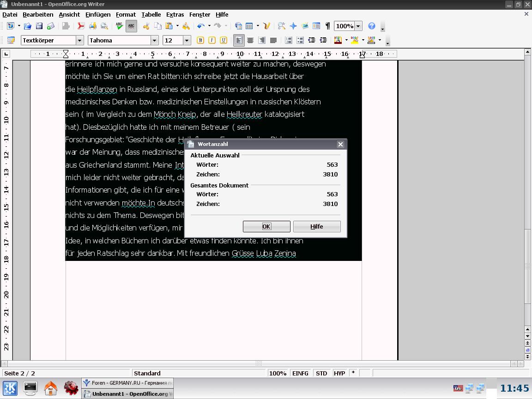Switch to Foren - GERMANY.RU taskbar window

click(127, 383)
